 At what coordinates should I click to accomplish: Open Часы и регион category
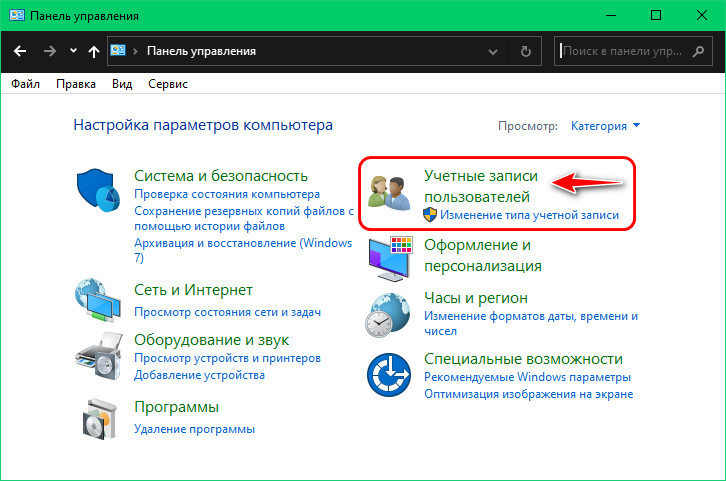[476, 298]
